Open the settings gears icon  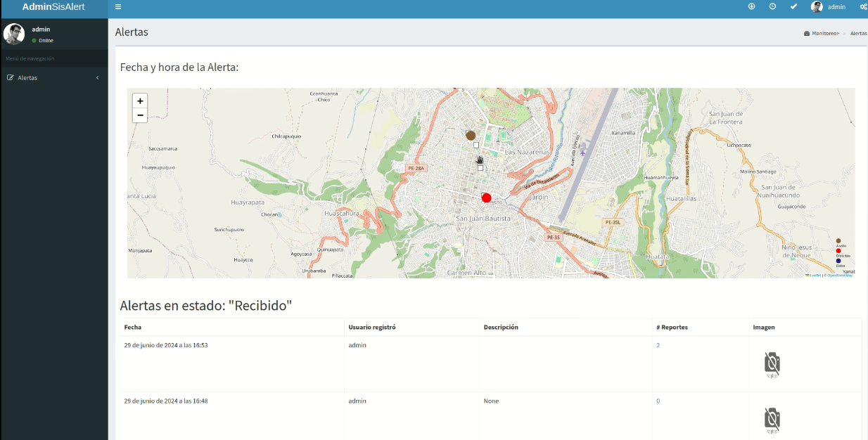click(863, 7)
